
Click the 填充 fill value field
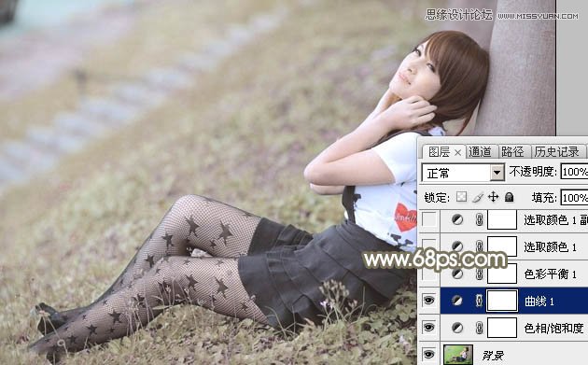tap(574, 198)
